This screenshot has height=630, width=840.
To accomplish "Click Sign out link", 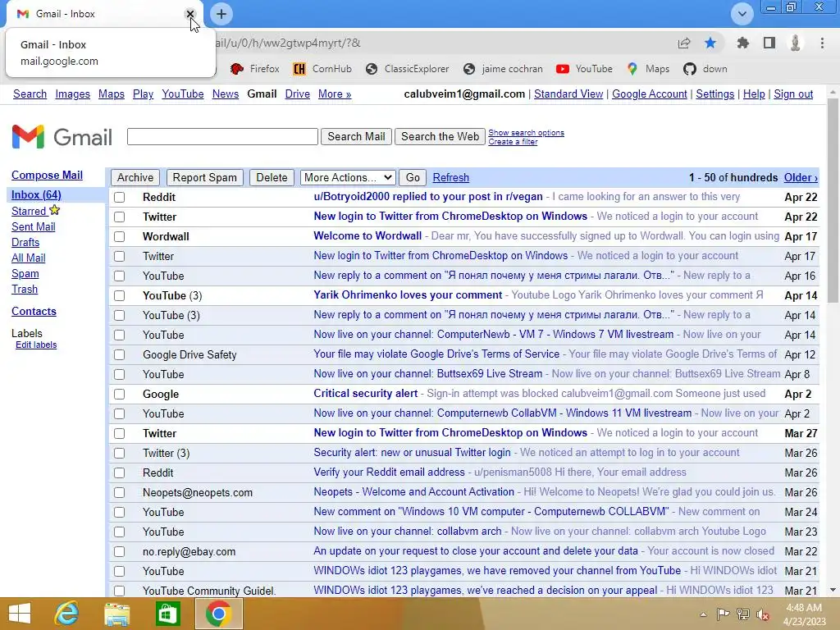I will [x=793, y=94].
